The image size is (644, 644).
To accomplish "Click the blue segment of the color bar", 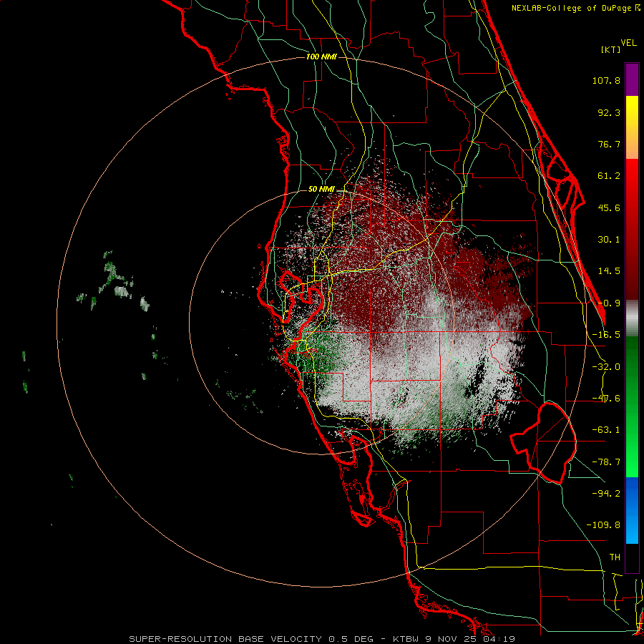I will point(632,510).
